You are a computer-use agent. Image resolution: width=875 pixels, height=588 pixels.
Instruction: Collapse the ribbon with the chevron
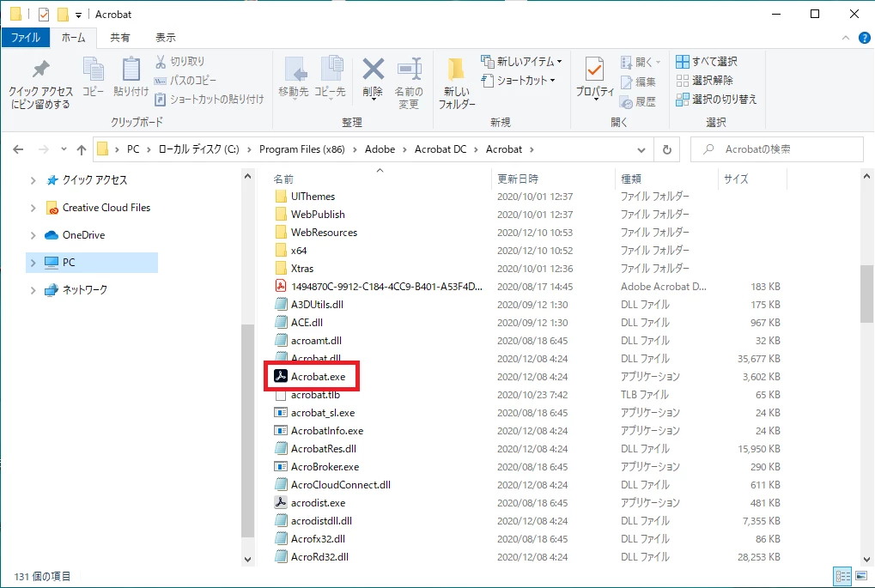click(x=846, y=38)
